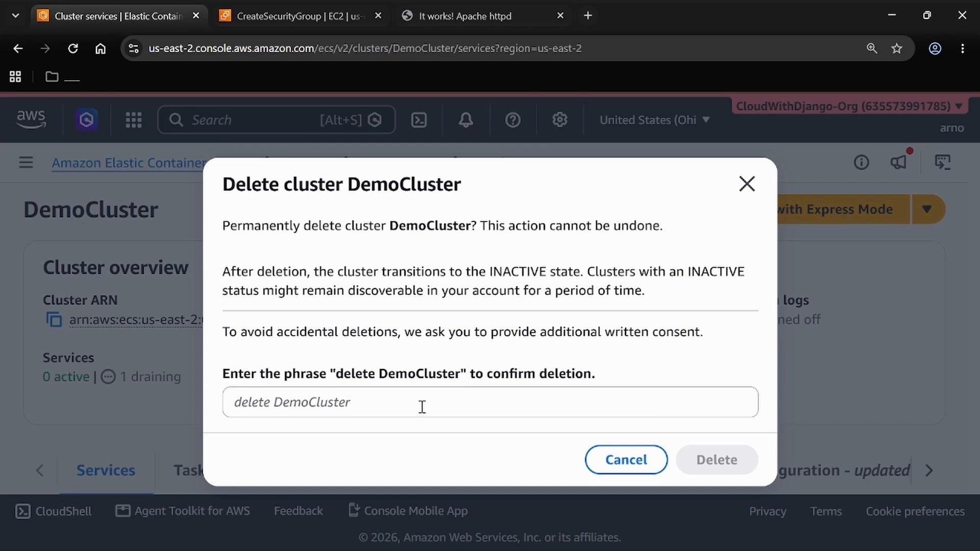980x551 pixels.
Task: Open the Privacy link
Action: click(x=767, y=511)
